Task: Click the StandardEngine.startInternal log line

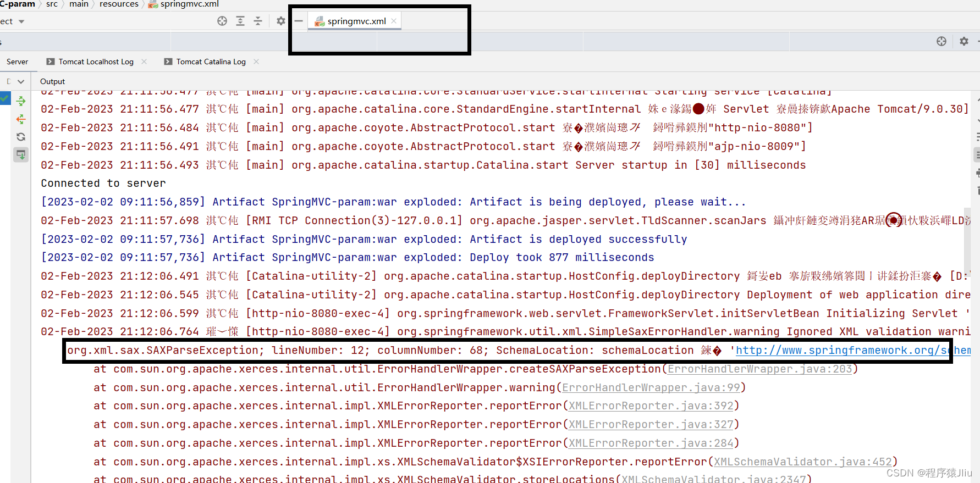Action: (x=504, y=109)
